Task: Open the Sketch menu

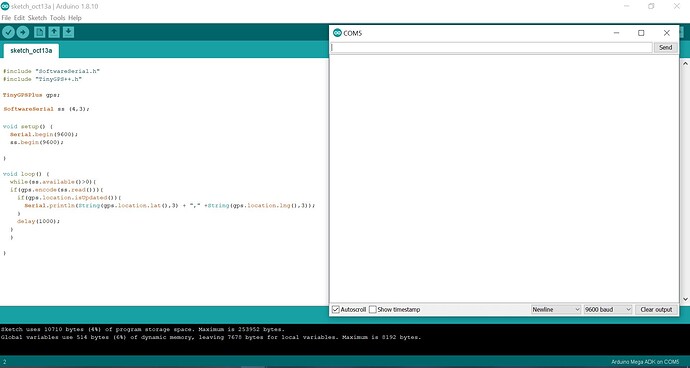Action: tap(37, 18)
